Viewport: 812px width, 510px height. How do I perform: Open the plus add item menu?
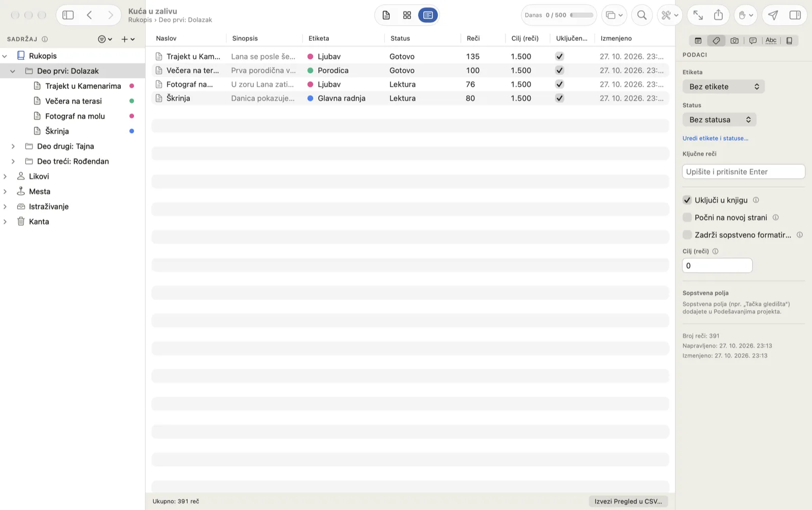pyautogui.click(x=128, y=39)
